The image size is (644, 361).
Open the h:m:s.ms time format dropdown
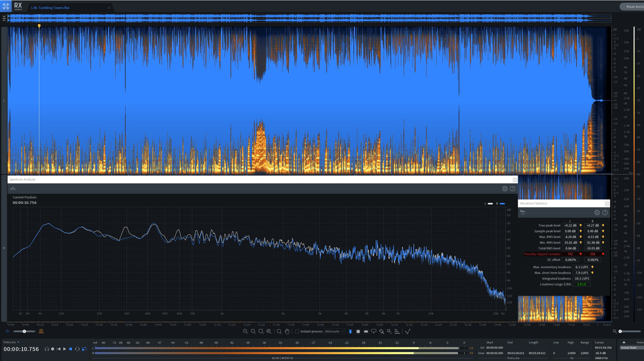(x=11, y=342)
